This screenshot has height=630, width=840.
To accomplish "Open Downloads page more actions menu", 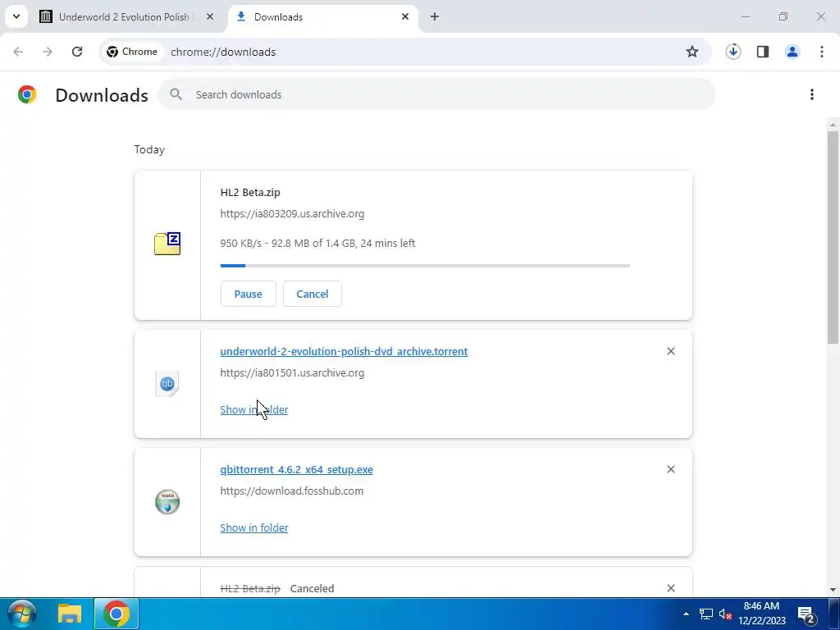I will click(812, 95).
